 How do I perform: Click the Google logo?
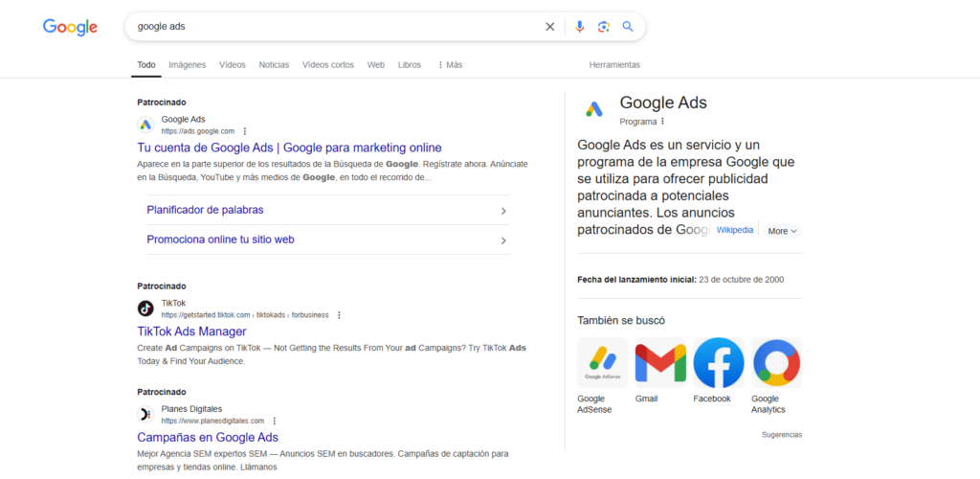(70, 27)
